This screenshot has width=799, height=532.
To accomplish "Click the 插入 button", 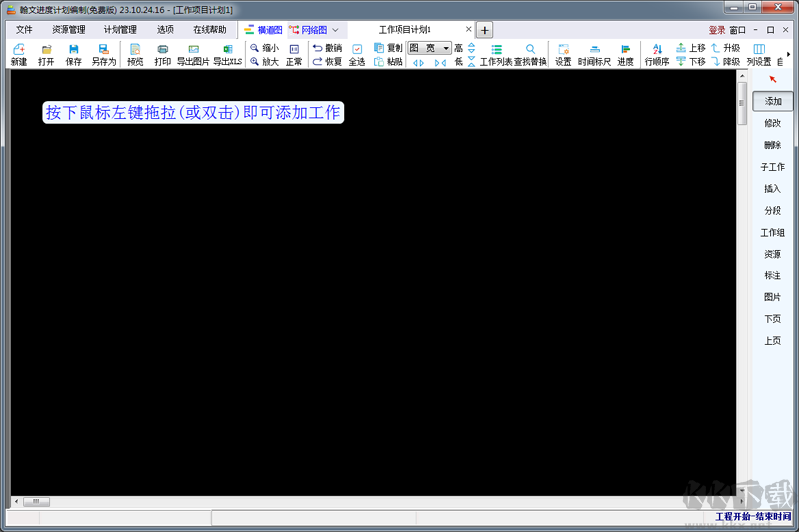I will [773, 189].
